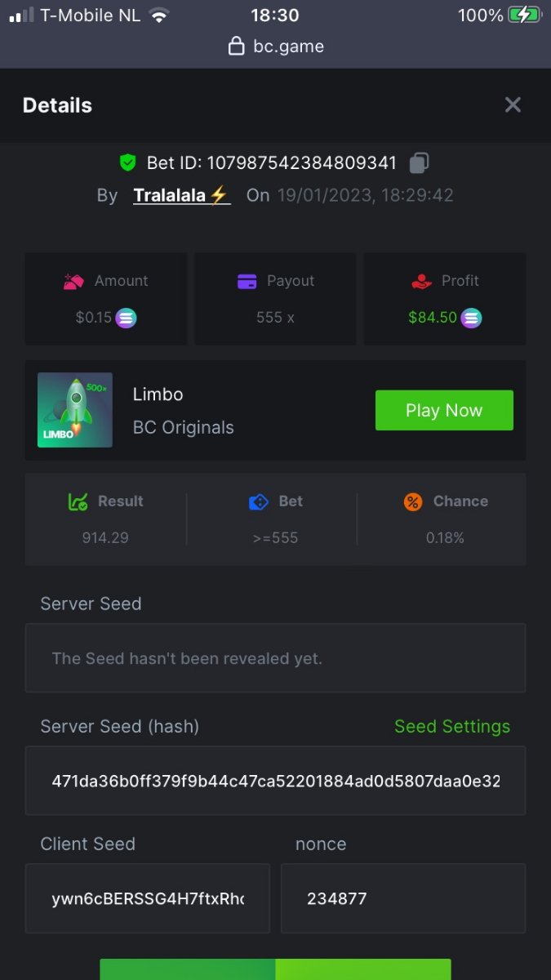The height and width of the screenshot is (980, 551).
Task: Open the Limbo game thumbnail
Action: (x=75, y=410)
